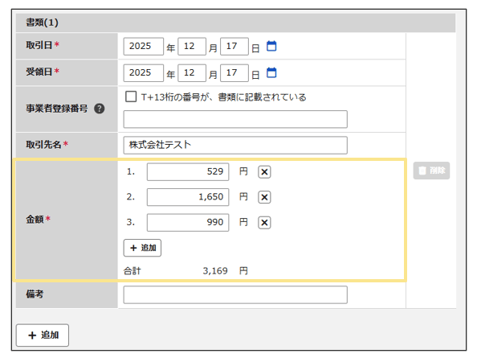Click the 取引日 day field 17
The image size is (477, 362).
click(x=234, y=46)
